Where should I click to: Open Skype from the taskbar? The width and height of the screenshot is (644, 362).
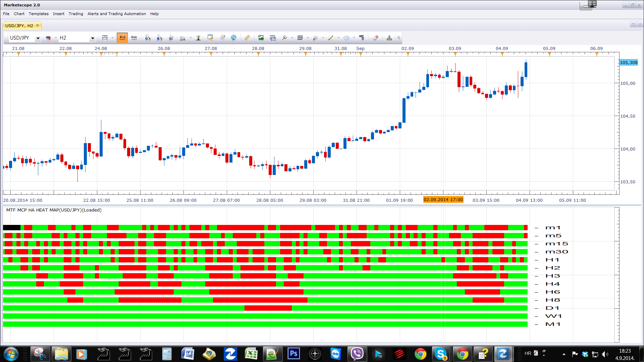click(441, 354)
